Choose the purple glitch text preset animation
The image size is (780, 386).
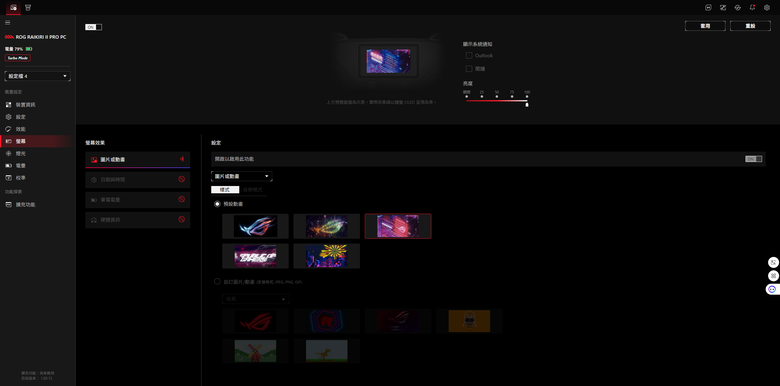[256, 256]
